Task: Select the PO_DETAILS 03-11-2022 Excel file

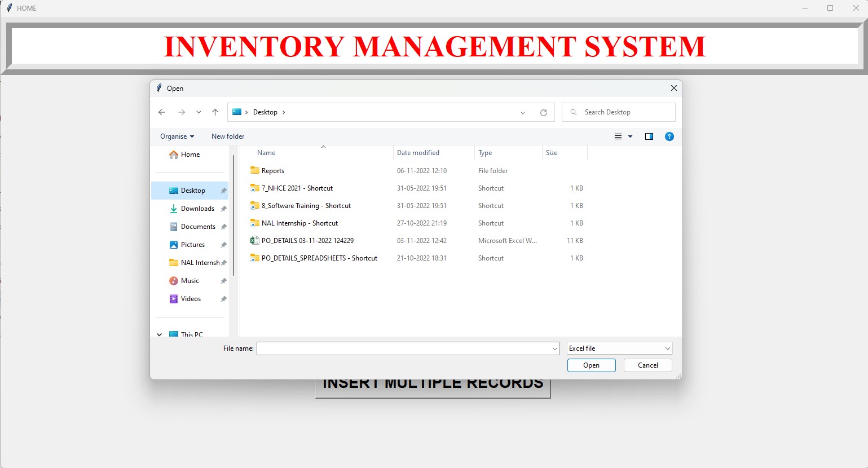Action: pyautogui.click(x=308, y=240)
